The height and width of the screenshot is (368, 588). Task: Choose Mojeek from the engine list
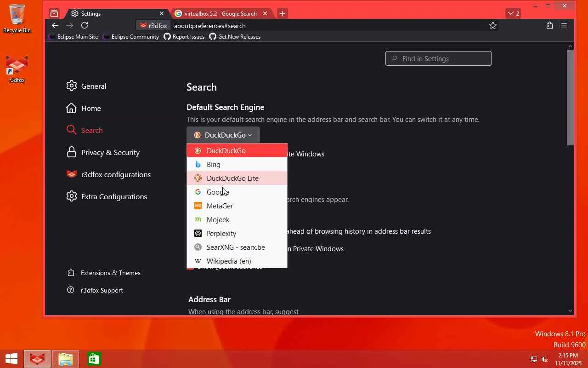[237, 219]
